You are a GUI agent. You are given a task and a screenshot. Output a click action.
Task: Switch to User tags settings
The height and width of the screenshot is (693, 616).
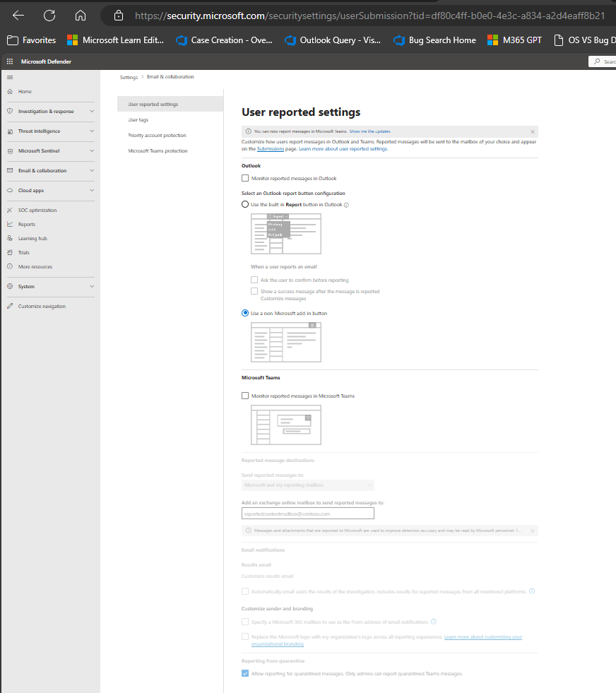pyautogui.click(x=140, y=119)
